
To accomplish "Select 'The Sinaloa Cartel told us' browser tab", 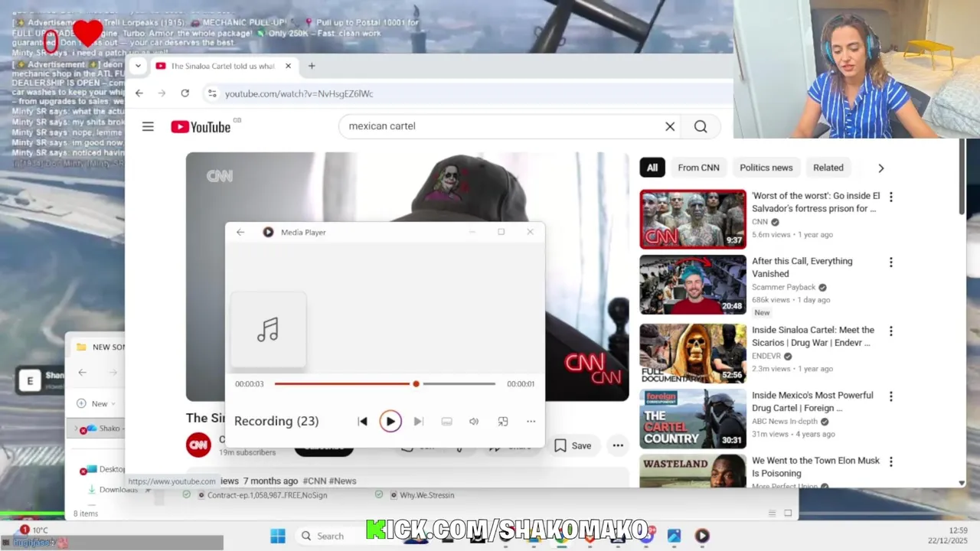I will pyautogui.click(x=223, y=66).
